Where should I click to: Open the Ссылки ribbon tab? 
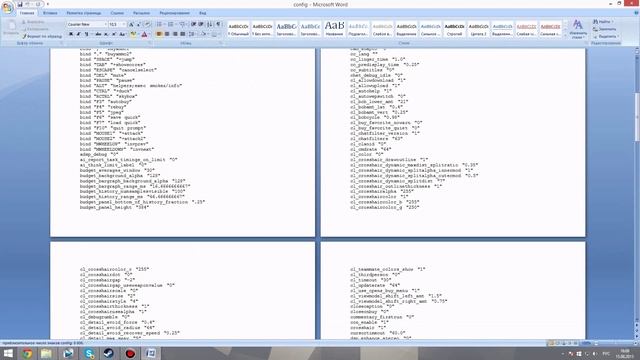click(x=117, y=13)
